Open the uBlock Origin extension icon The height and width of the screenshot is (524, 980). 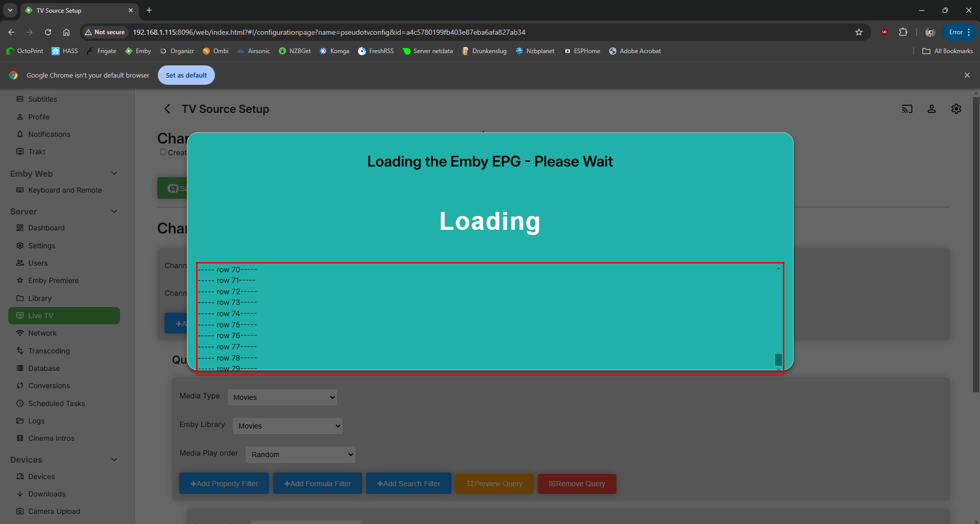[885, 32]
